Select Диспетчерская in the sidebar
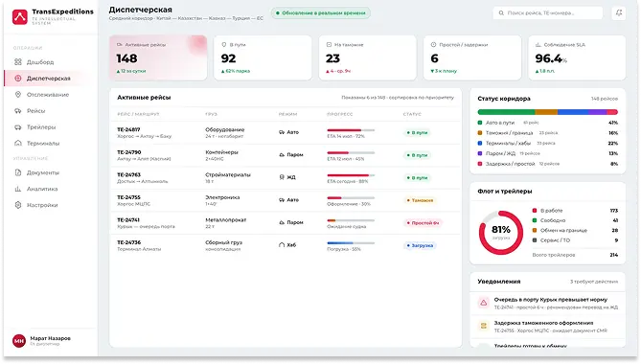This screenshot has width=641, height=364. click(x=50, y=79)
